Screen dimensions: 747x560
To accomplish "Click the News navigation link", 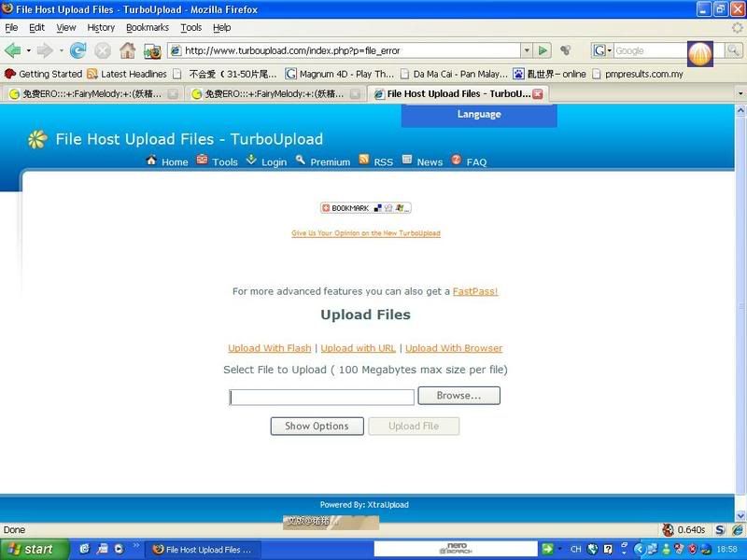I will coord(430,162).
